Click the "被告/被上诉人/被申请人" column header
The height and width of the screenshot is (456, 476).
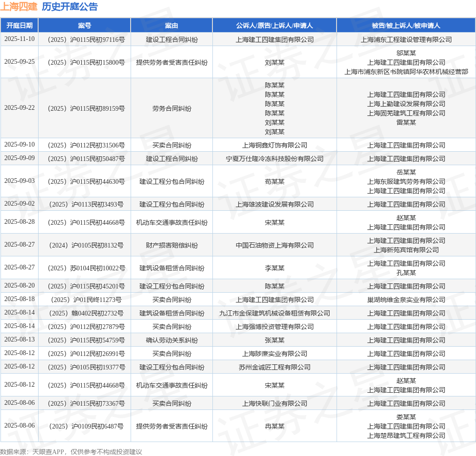tap(406, 26)
